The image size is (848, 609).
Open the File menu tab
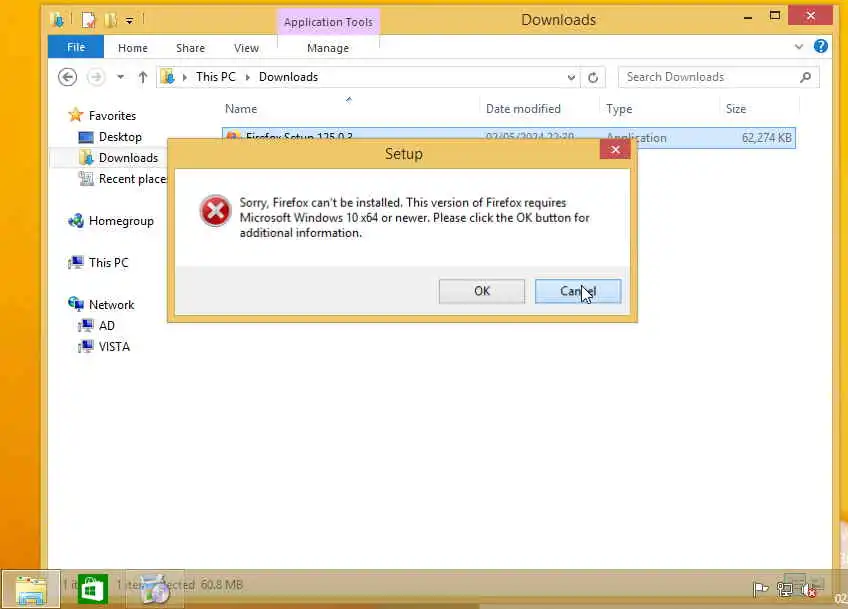[76, 47]
